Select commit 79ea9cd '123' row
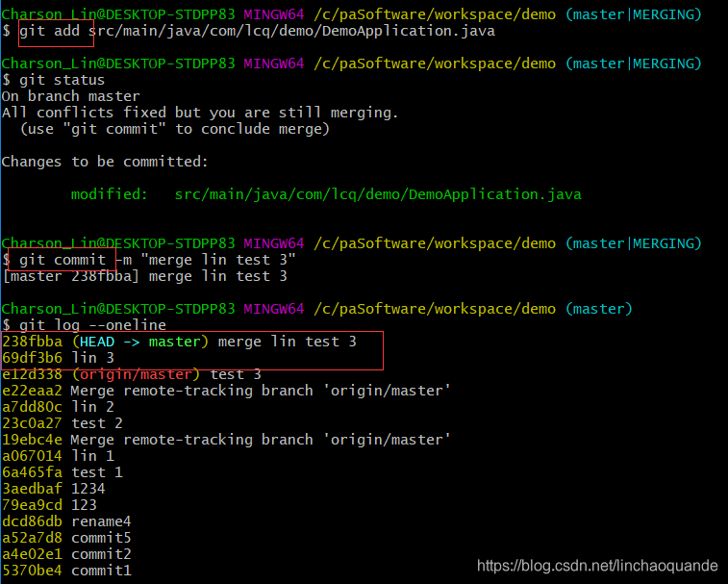728x584 pixels. 49,505
